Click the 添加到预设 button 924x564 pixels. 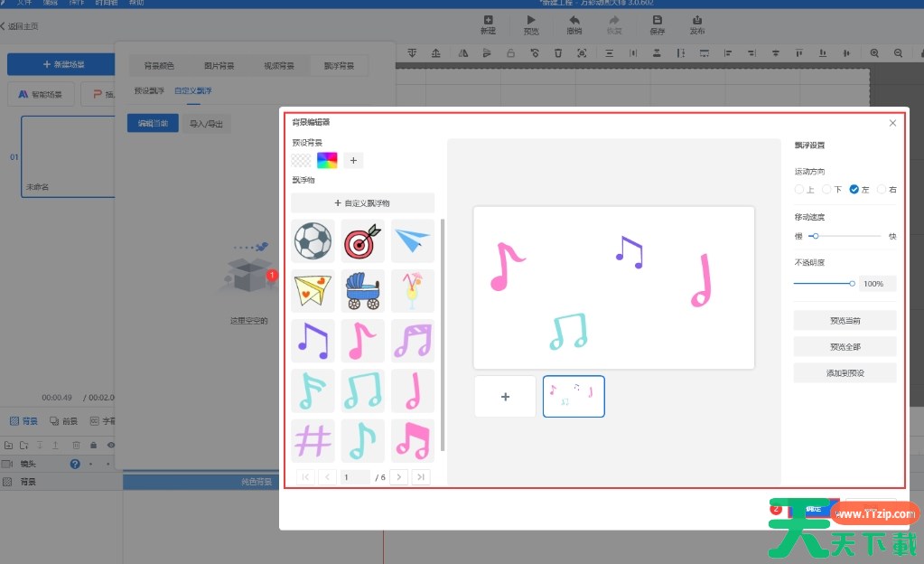pos(845,372)
